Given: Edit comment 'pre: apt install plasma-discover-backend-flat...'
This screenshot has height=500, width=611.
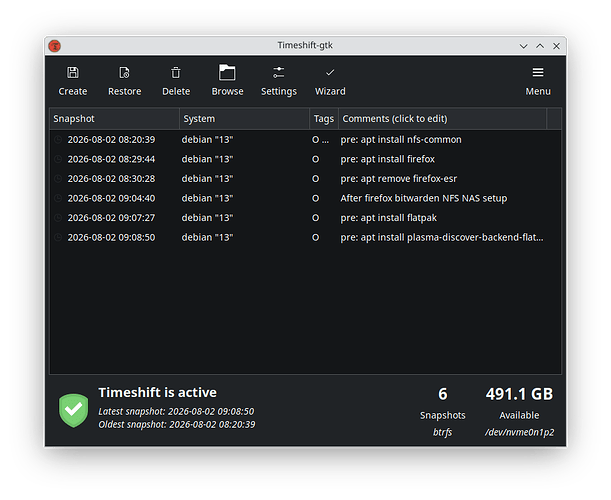Looking at the screenshot, I should pyautogui.click(x=441, y=237).
